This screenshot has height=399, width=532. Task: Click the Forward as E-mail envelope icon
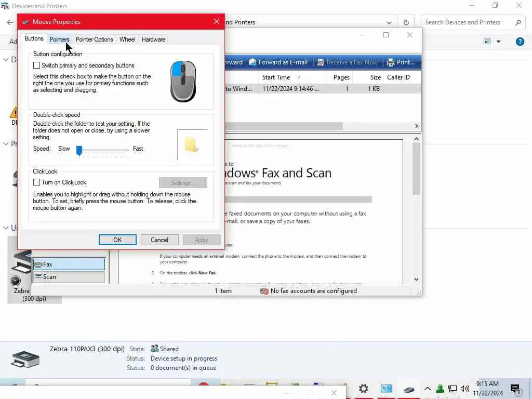click(252, 62)
